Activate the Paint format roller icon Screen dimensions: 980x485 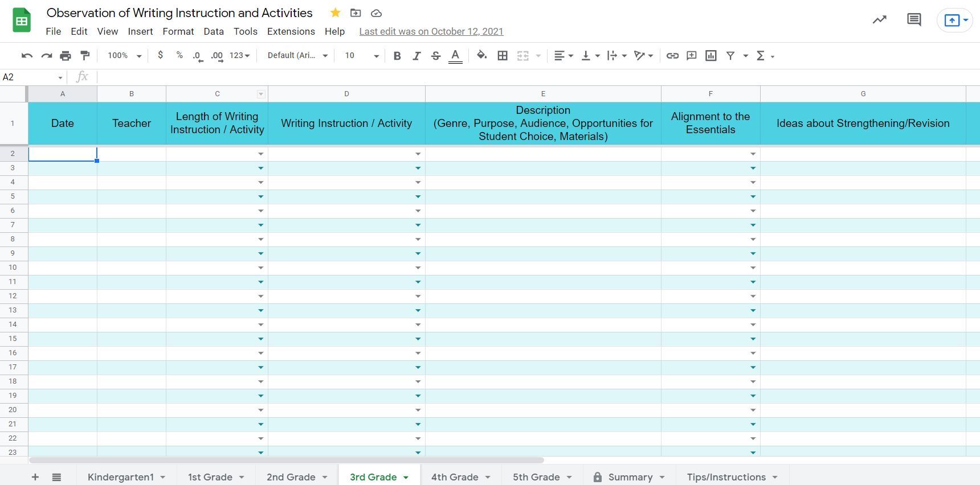tap(85, 55)
